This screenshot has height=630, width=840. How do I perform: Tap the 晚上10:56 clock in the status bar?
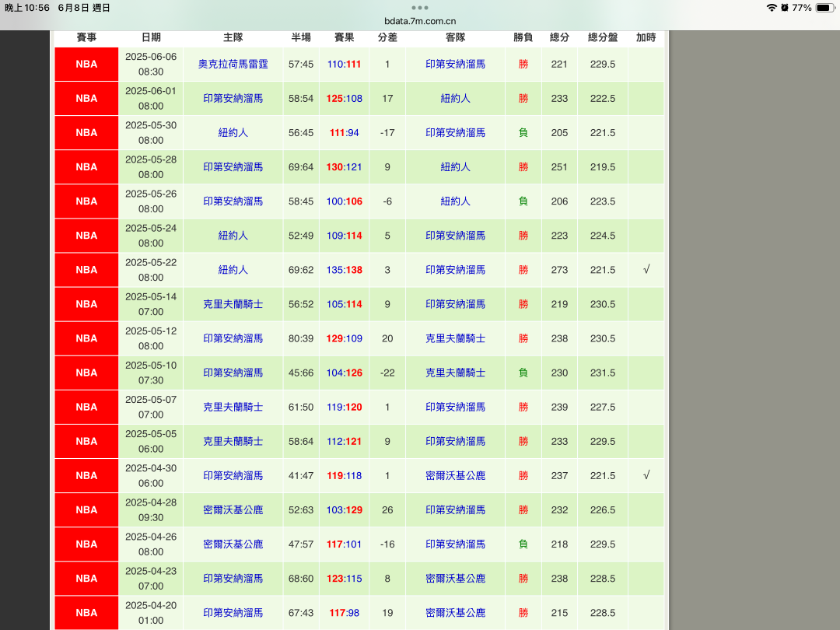[27, 8]
